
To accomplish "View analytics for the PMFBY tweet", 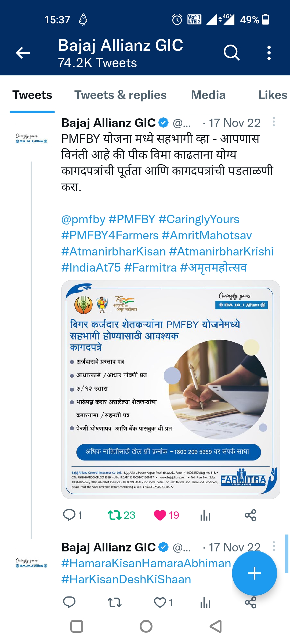I will click(x=205, y=515).
